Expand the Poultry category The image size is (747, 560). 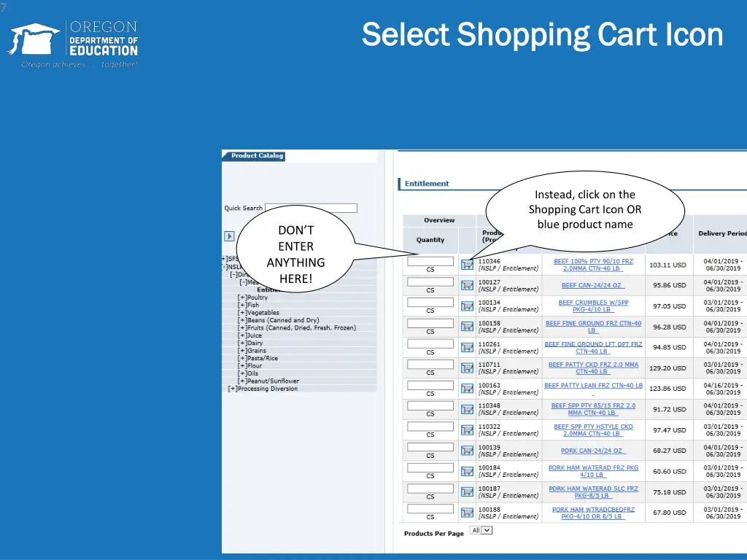(242, 297)
